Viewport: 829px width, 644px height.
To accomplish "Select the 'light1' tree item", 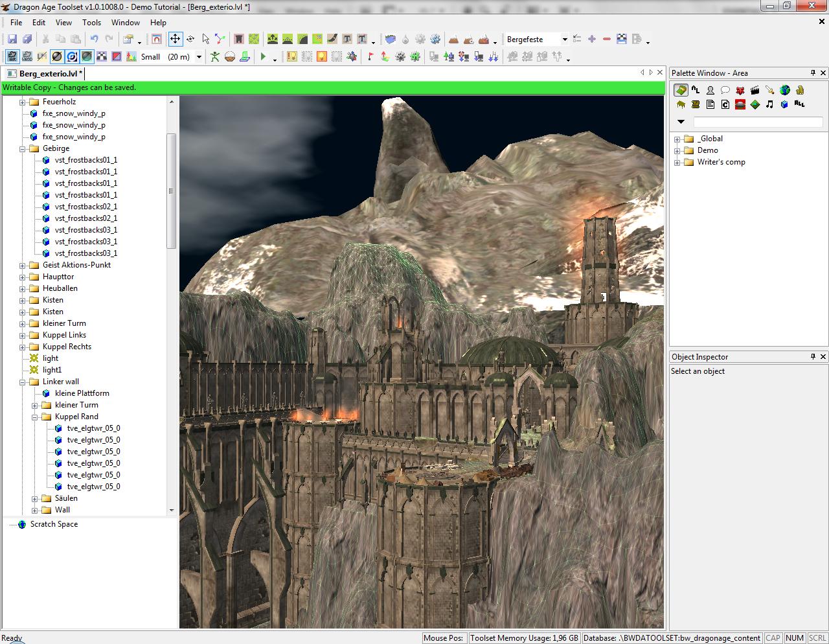I will click(x=52, y=370).
